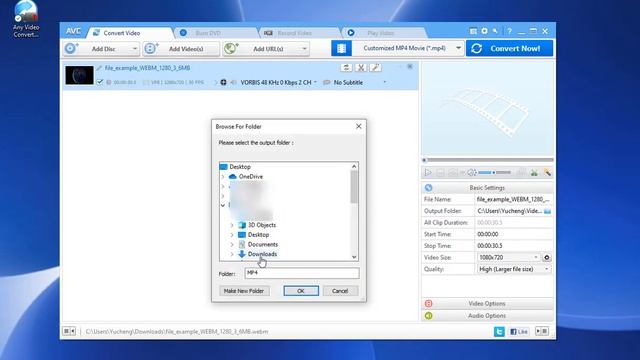The height and width of the screenshot is (360, 640).
Task: Open the Customized MP4 Movie profile dropdown
Action: click(458, 48)
